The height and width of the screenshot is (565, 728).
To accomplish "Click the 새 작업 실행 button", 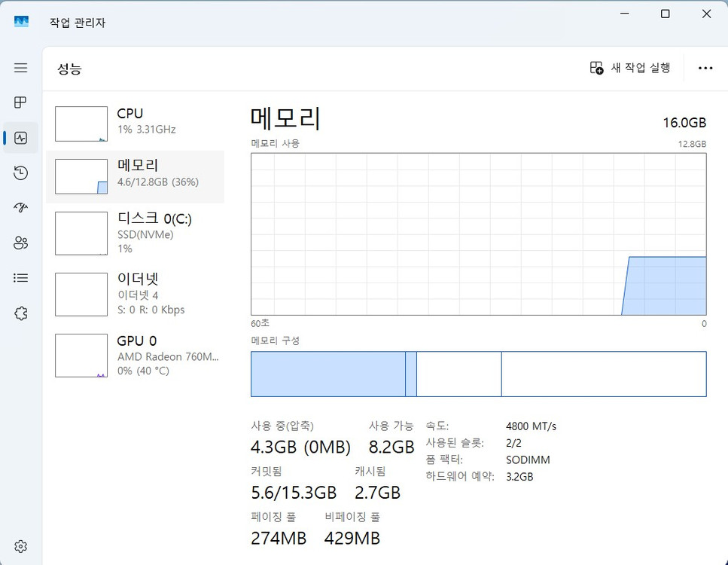I will tap(631, 67).
